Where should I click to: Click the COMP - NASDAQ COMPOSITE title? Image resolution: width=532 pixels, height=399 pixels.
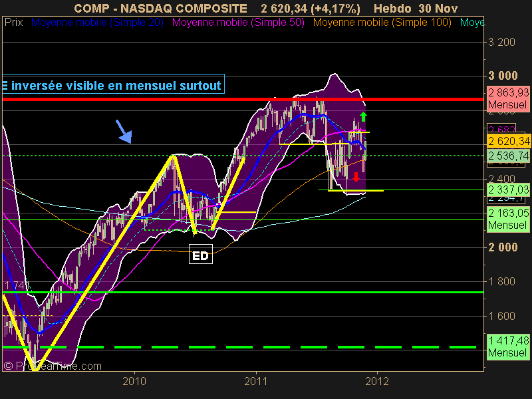[160, 8]
